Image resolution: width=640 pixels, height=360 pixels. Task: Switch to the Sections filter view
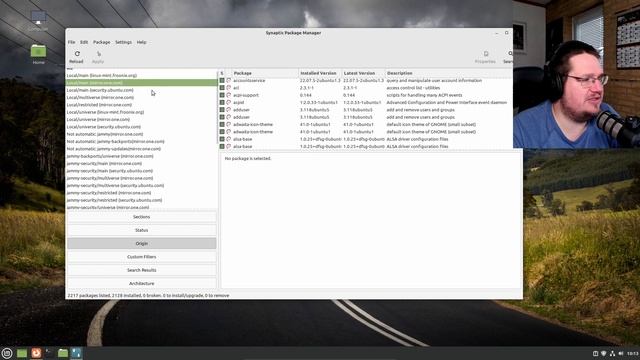click(x=142, y=217)
